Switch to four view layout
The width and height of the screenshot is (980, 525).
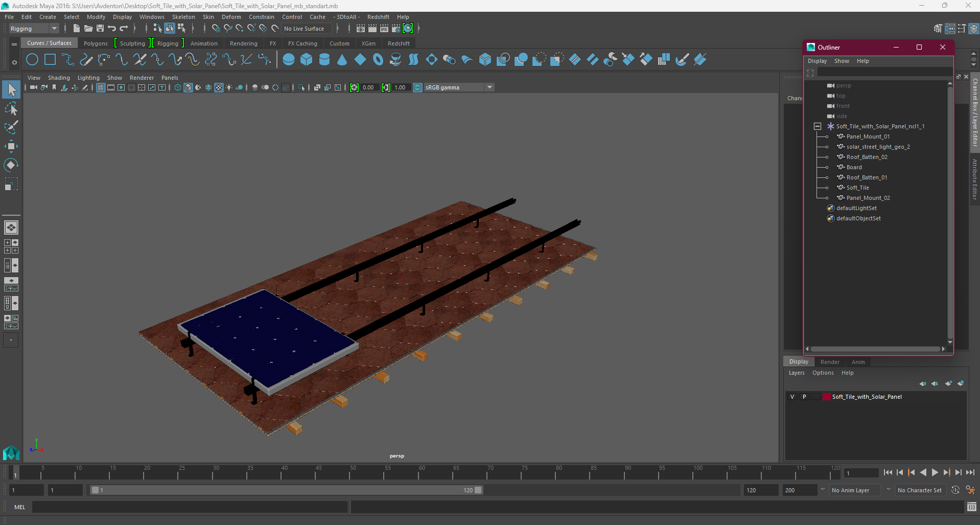coord(11,246)
